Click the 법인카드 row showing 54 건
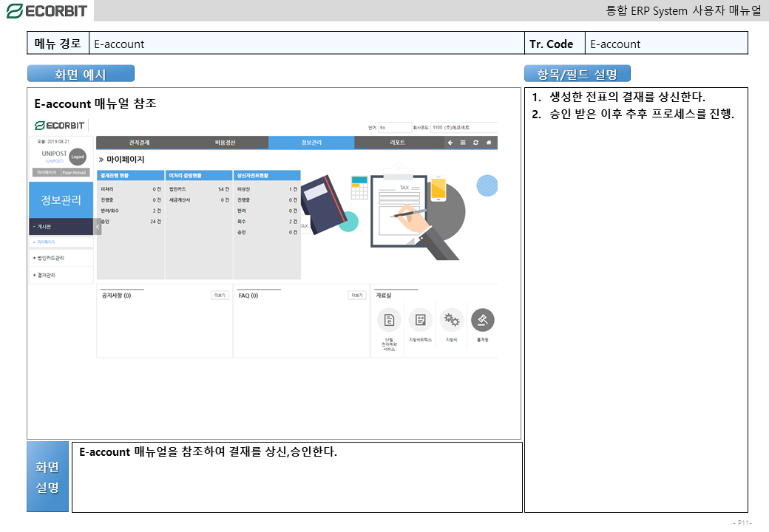 click(x=199, y=189)
